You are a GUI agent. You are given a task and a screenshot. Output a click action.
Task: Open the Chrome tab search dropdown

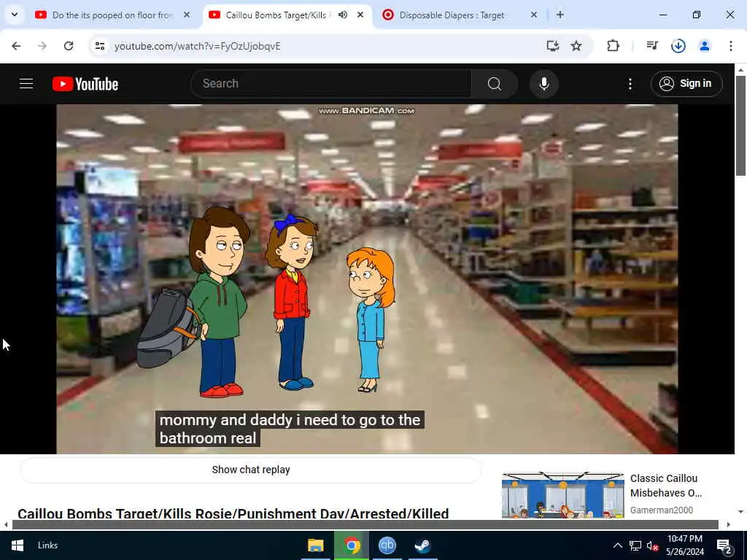coord(15,15)
